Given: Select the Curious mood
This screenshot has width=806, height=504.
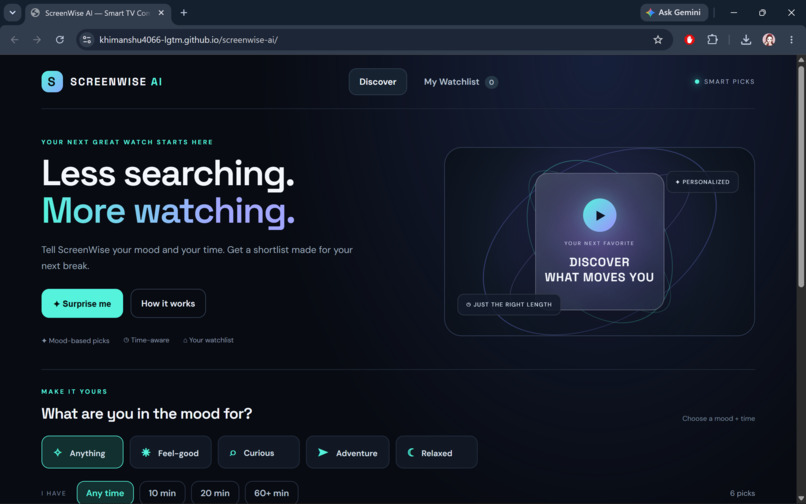Looking at the screenshot, I should 259,453.
